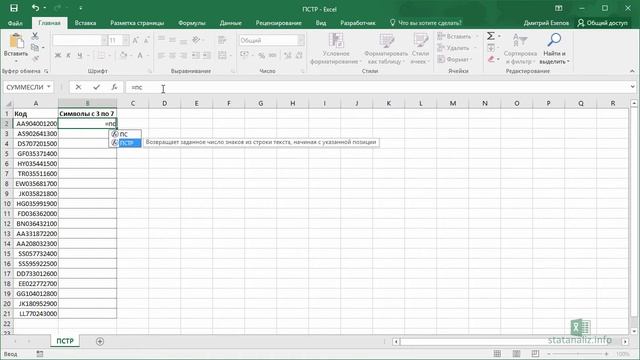The image size is (640, 360).
Task: Switch to Page Break Preview in status bar
Action: click(536, 353)
